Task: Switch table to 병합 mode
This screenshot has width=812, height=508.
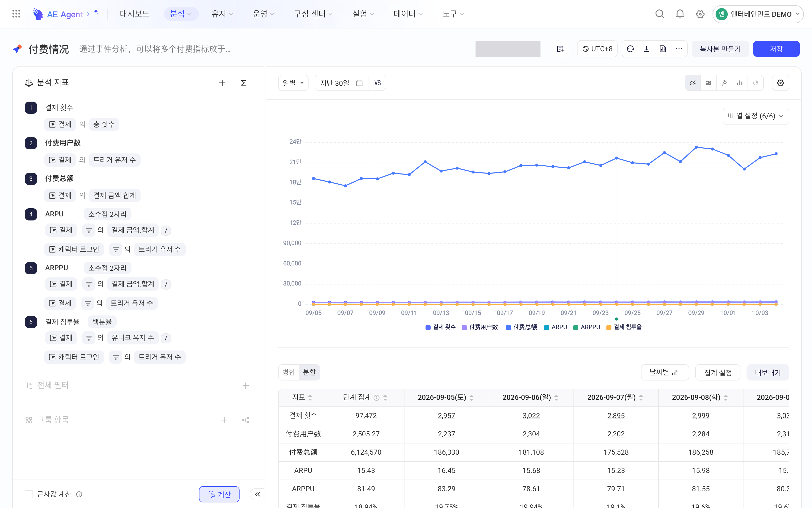Action: tap(289, 372)
